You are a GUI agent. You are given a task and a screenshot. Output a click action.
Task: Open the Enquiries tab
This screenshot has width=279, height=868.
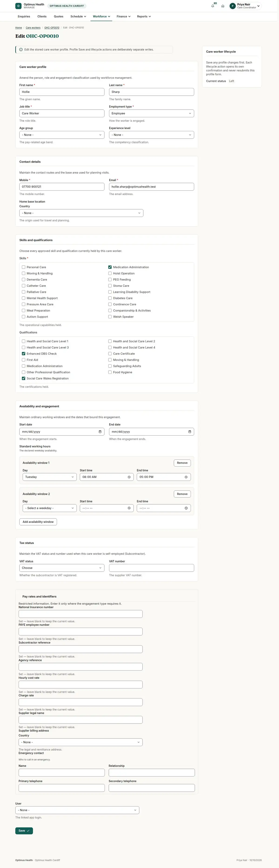[24, 16]
